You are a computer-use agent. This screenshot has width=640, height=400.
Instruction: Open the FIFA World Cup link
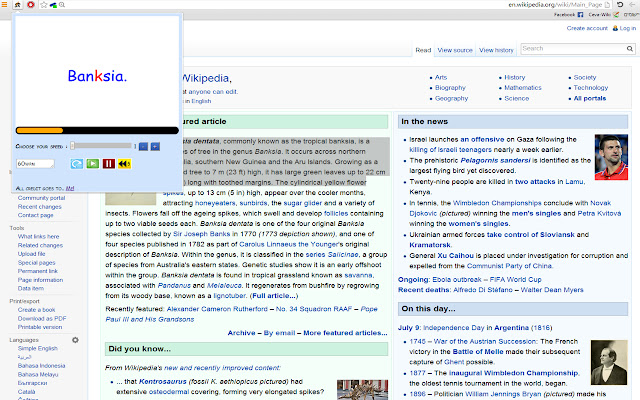click(x=516, y=280)
